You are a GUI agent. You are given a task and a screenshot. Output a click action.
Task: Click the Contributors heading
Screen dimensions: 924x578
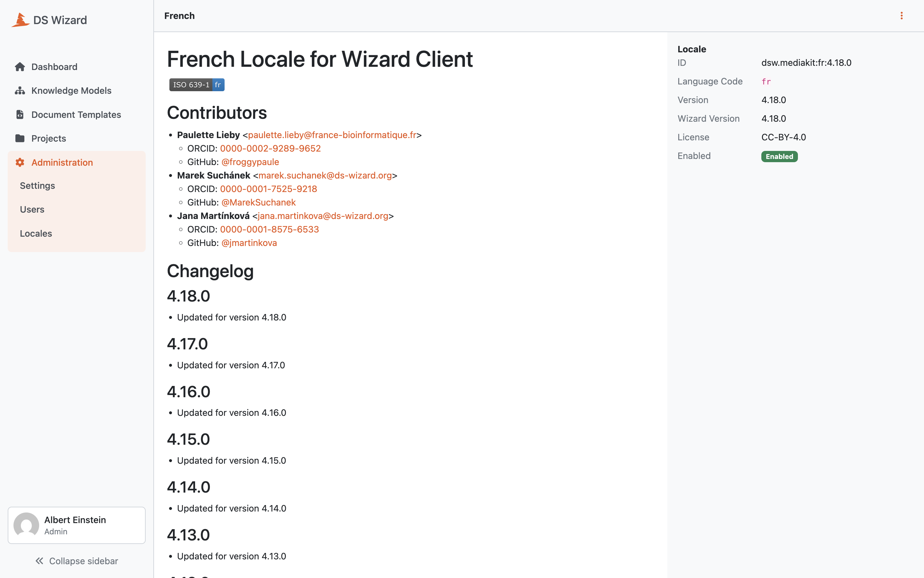point(217,113)
